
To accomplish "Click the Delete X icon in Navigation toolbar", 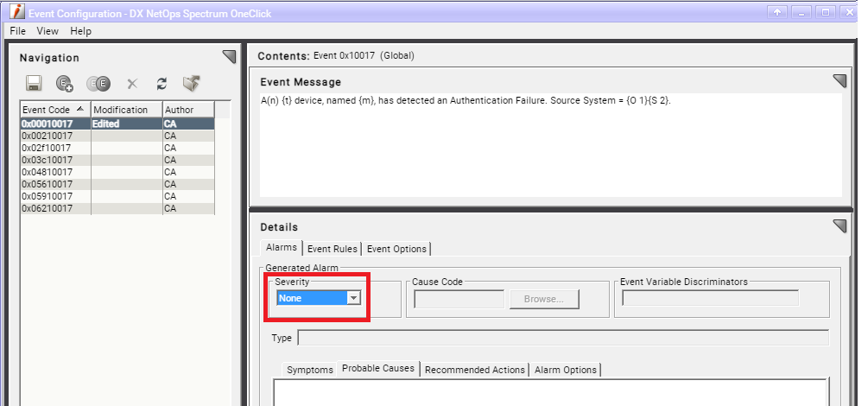I will [x=132, y=84].
